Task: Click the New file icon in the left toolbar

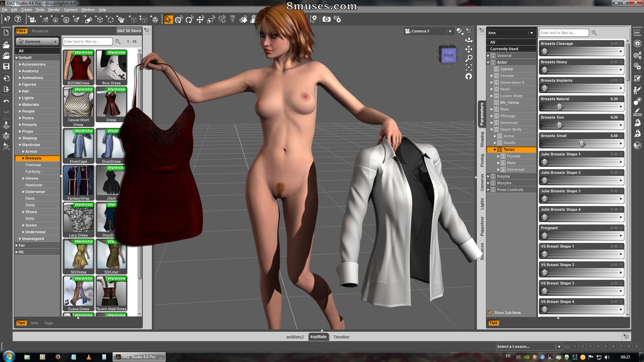Action: [6, 33]
